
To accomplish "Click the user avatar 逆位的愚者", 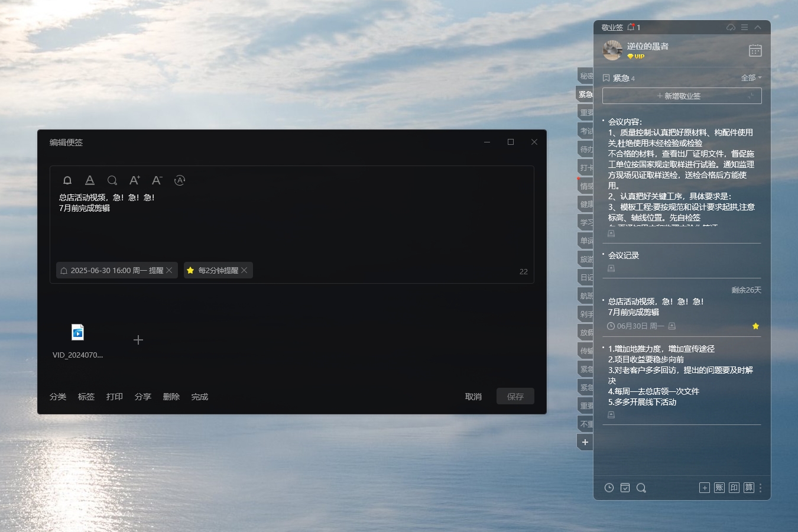I will (x=612, y=50).
